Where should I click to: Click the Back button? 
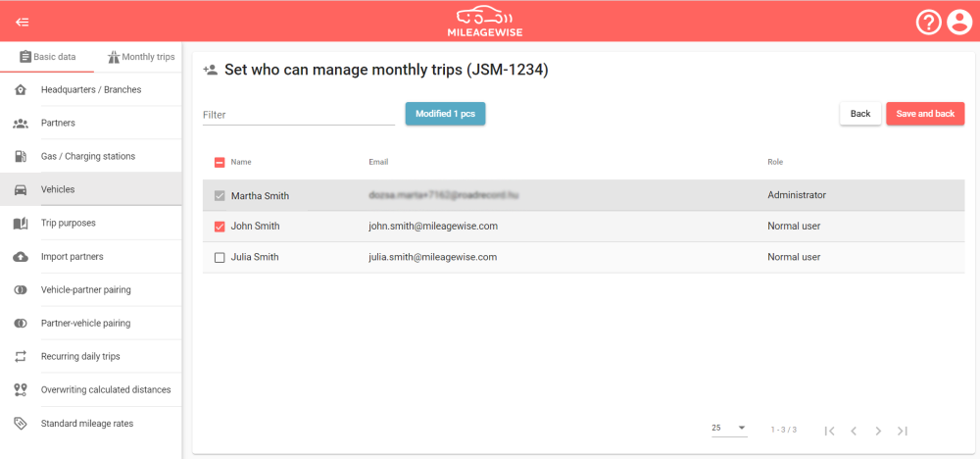pyautogui.click(x=860, y=114)
